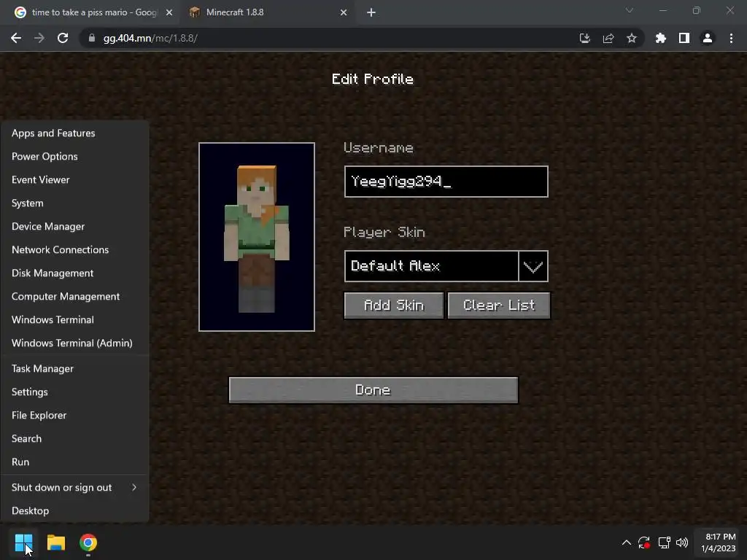Open System from the menu

coord(75,203)
